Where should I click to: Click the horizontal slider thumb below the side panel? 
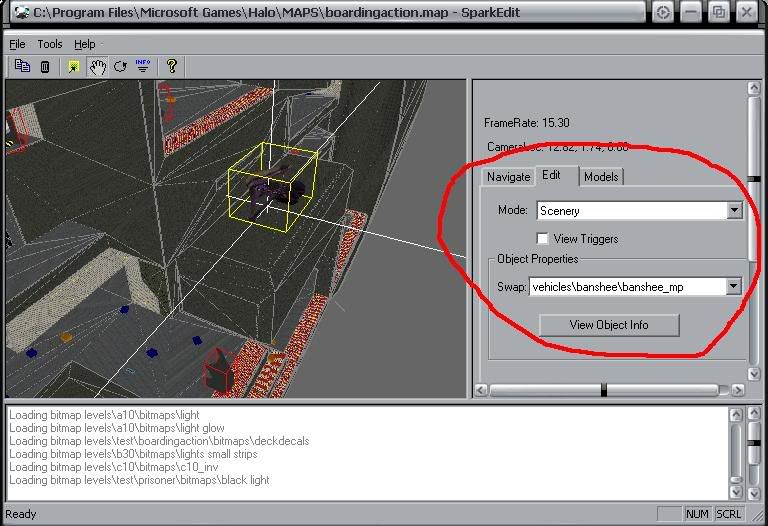[604, 390]
